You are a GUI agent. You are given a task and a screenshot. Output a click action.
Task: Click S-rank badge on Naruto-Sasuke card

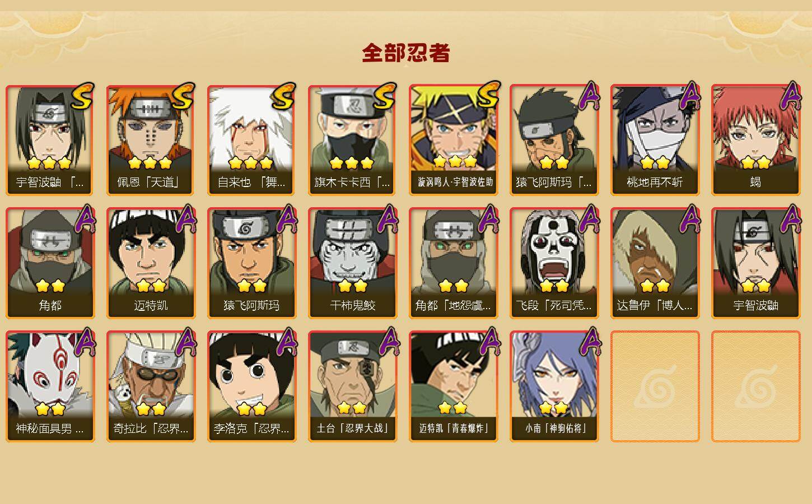click(x=488, y=95)
